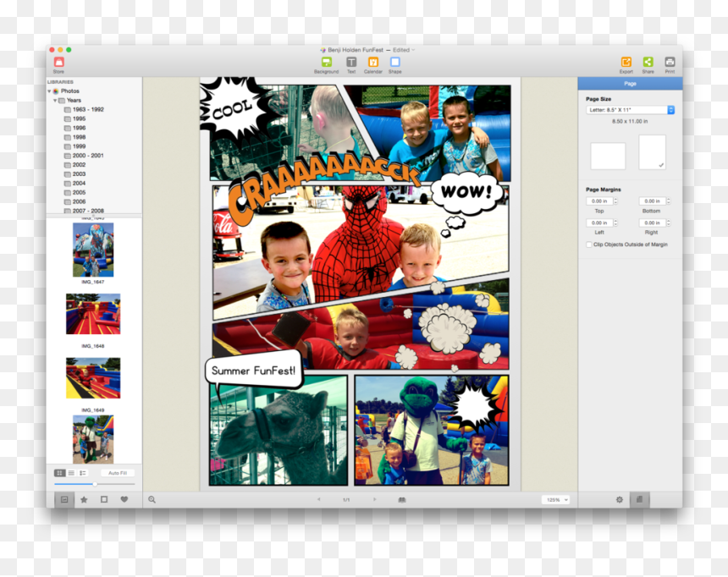Select the Text tool

pyautogui.click(x=351, y=63)
